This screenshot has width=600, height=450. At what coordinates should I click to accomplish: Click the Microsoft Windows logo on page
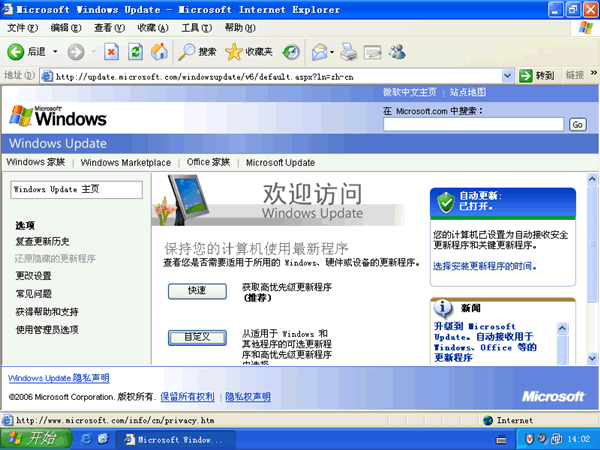[58, 116]
